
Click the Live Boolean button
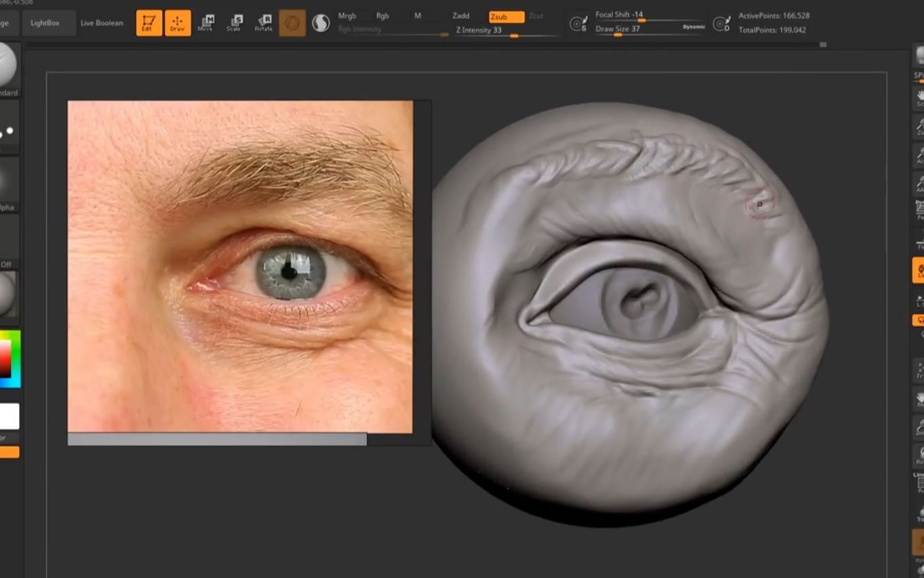[102, 23]
